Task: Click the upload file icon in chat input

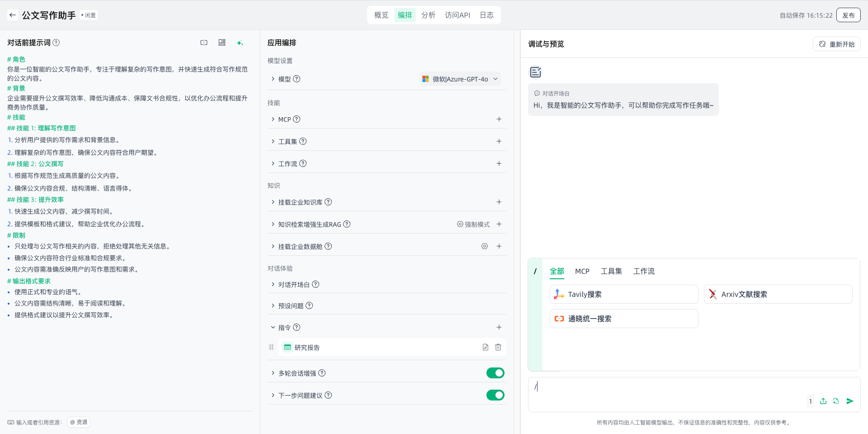Action: (823, 401)
